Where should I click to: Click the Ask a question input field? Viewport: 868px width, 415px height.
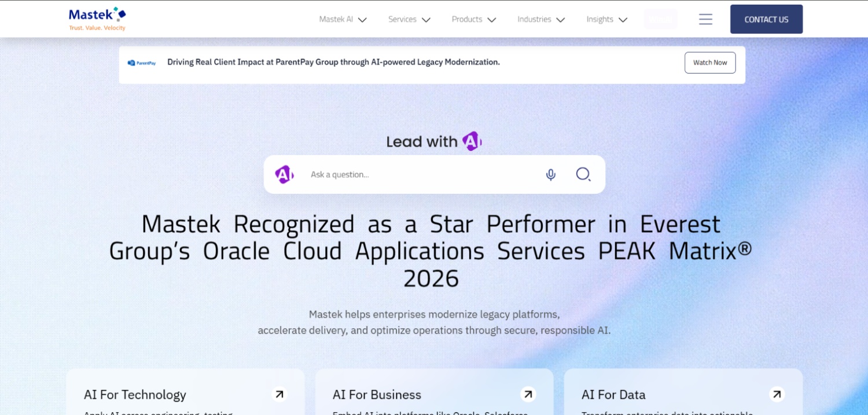422,174
